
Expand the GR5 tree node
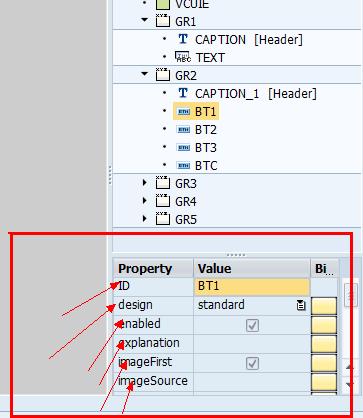[144, 219]
